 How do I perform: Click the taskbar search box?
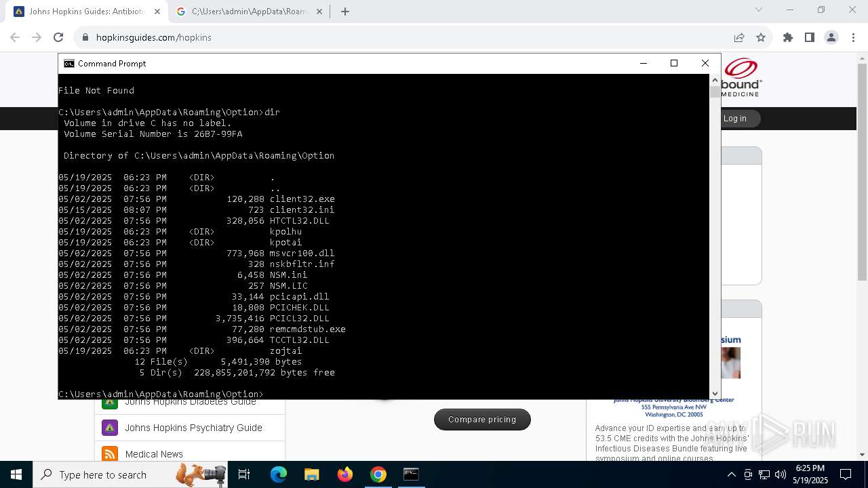coord(132,474)
